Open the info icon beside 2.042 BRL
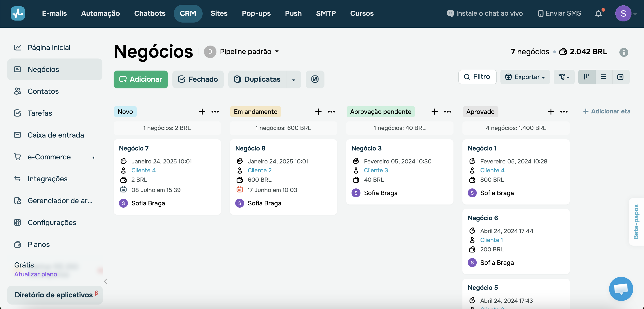The width and height of the screenshot is (644, 309). coord(623,52)
